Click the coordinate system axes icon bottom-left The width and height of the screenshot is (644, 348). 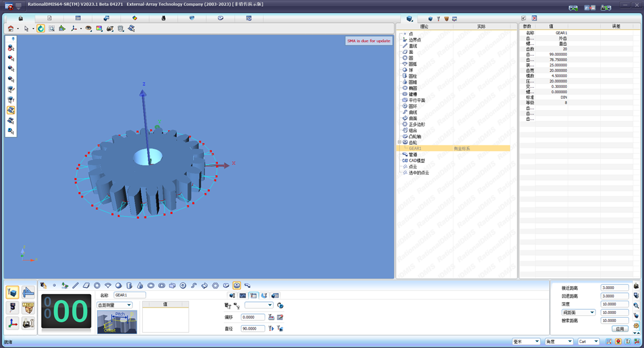12,324
